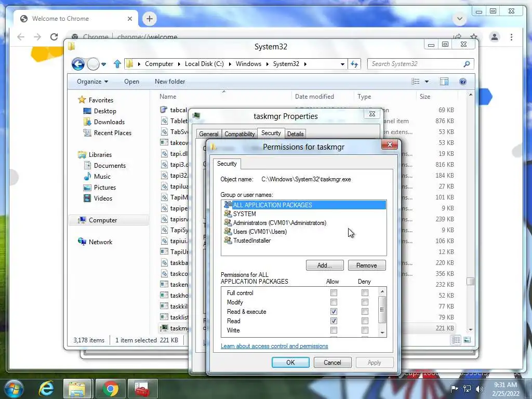Cancel the Permissions dialog
This screenshot has height=399, width=532.
click(332, 362)
